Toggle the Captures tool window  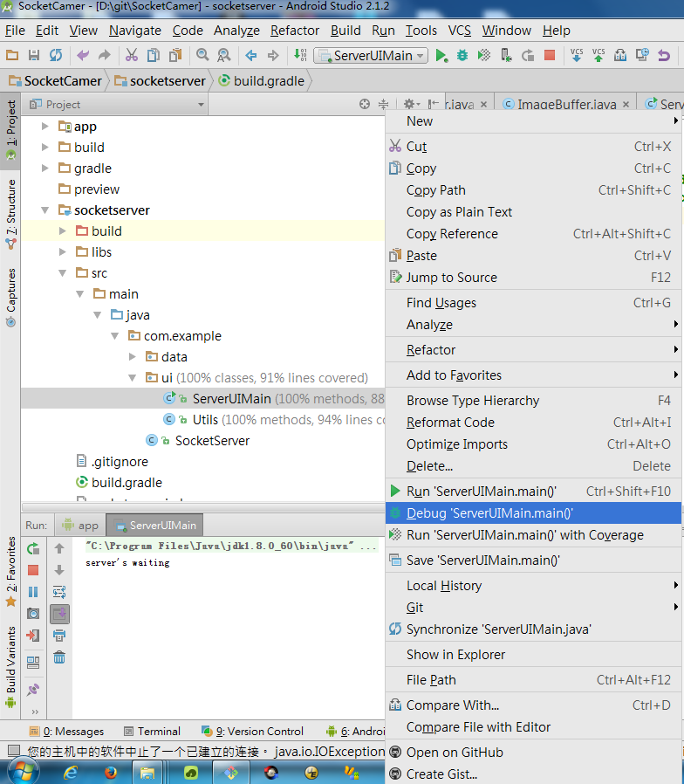[10, 297]
